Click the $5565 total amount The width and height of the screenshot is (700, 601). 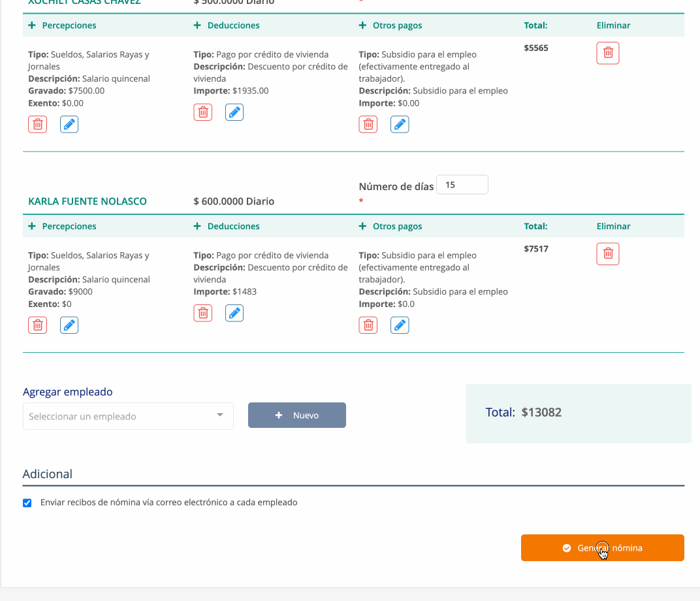[536, 48]
